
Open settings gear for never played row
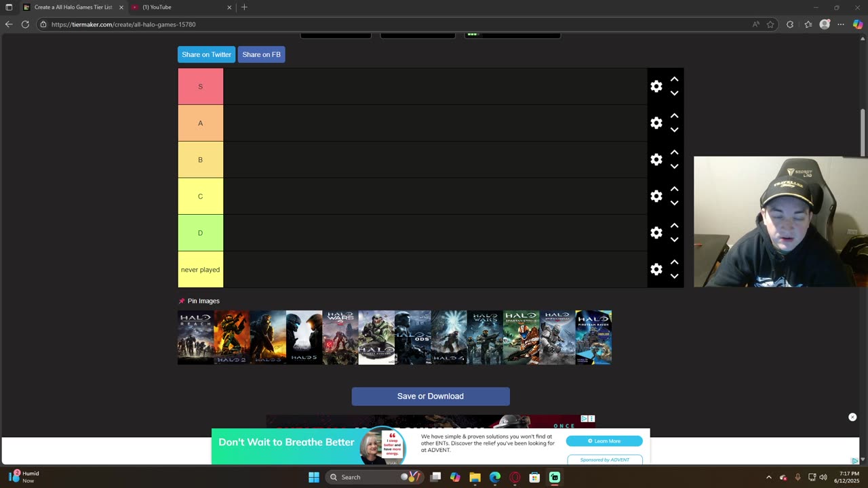(x=656, y=269)
